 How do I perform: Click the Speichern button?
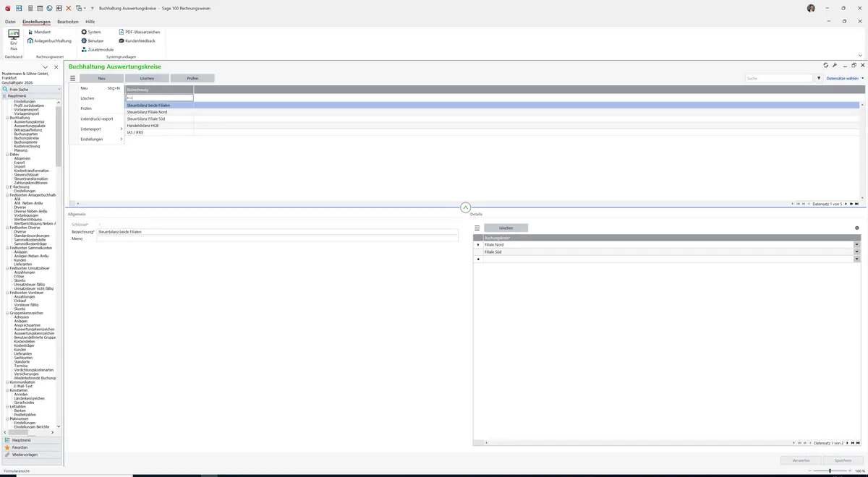[843, 460]
